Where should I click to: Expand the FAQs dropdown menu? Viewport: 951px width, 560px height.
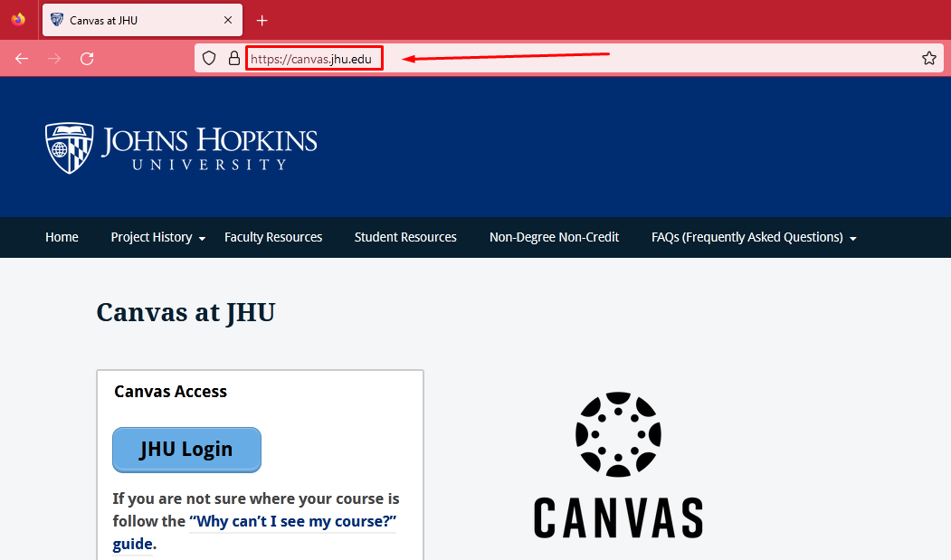(x=753, y=237)
